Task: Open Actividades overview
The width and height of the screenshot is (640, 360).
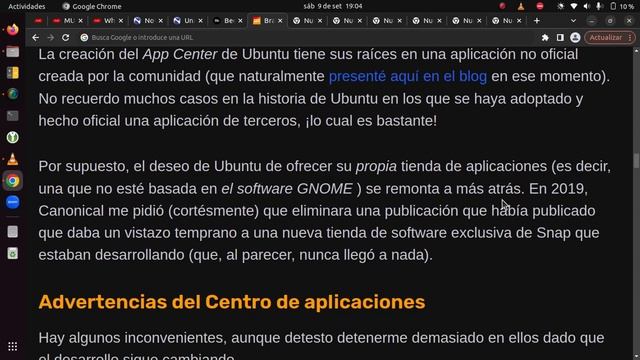Action: 27,6
